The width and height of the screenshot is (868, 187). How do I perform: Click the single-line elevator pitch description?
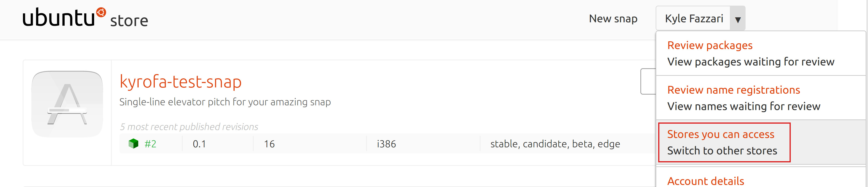click(225, 102)
